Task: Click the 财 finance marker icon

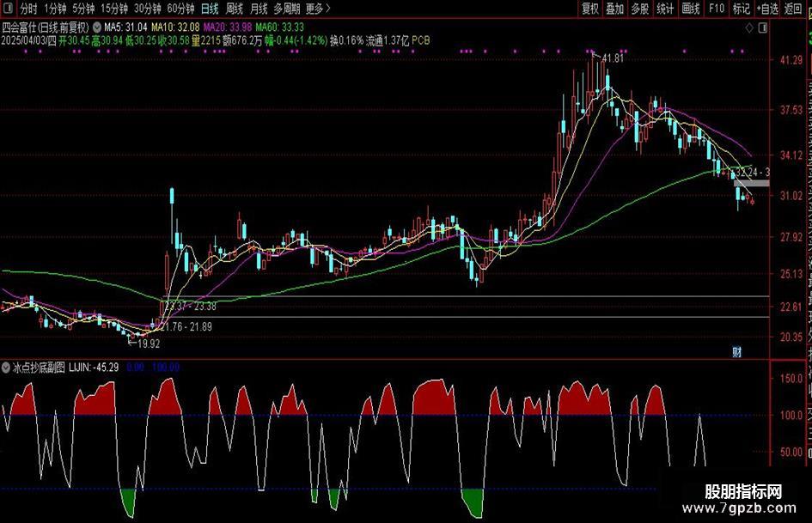Action: click(x=737, y=352)
